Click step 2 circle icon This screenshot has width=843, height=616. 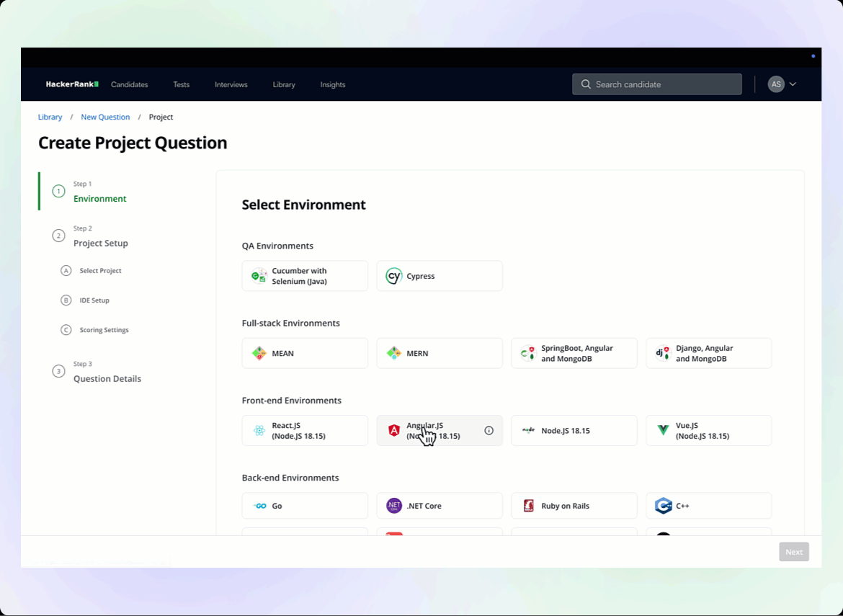point(58,236)
